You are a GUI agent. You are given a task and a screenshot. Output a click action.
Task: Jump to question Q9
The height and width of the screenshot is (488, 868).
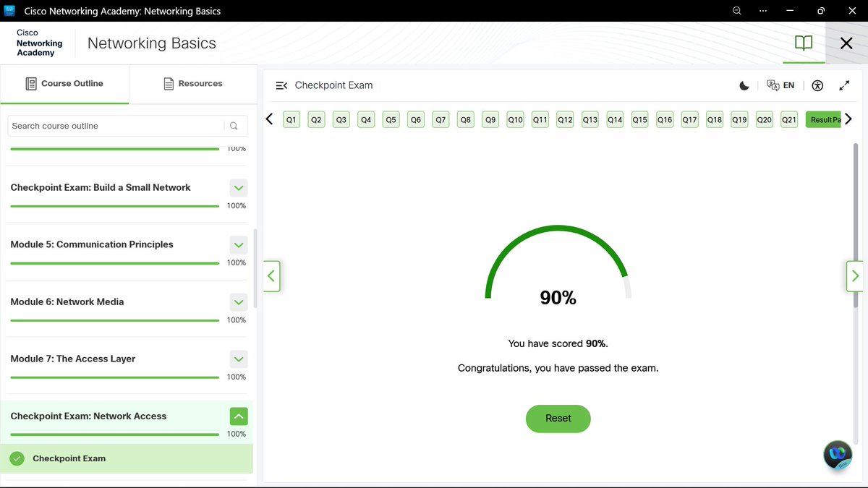coord(490,120)
